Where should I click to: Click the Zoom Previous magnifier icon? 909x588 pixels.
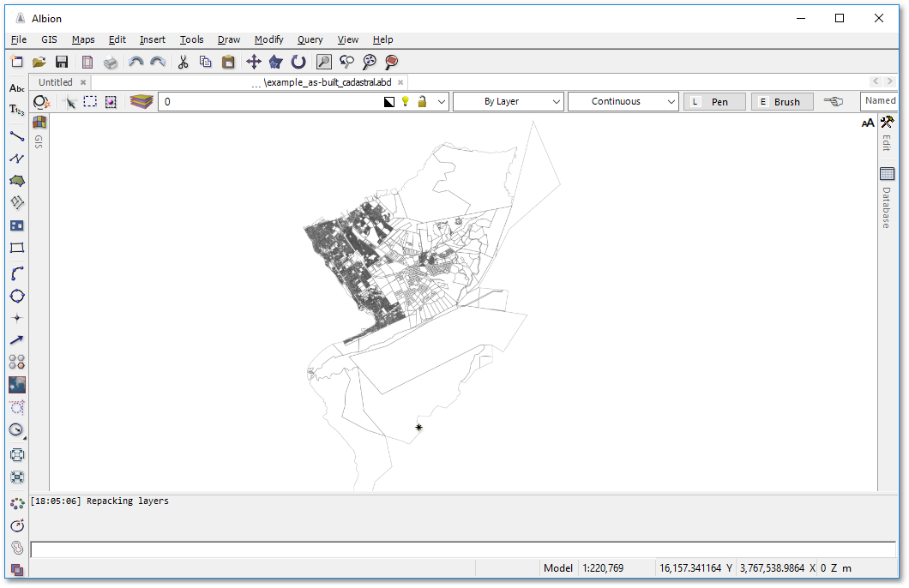(x=346, y=62)
